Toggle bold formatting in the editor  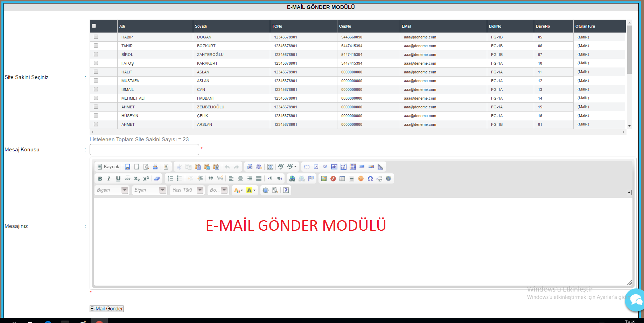click(100, 179)
